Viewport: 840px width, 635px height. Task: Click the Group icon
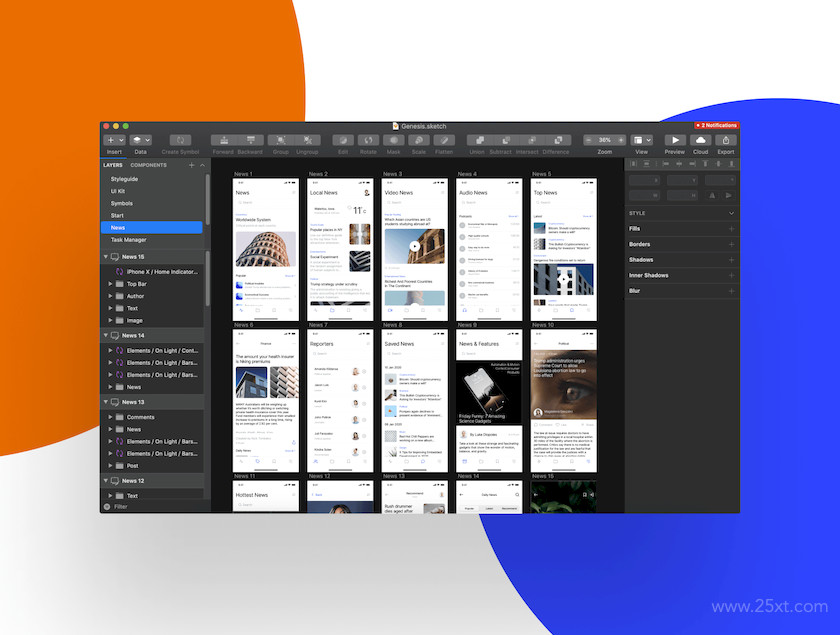(x=281, y=140)
